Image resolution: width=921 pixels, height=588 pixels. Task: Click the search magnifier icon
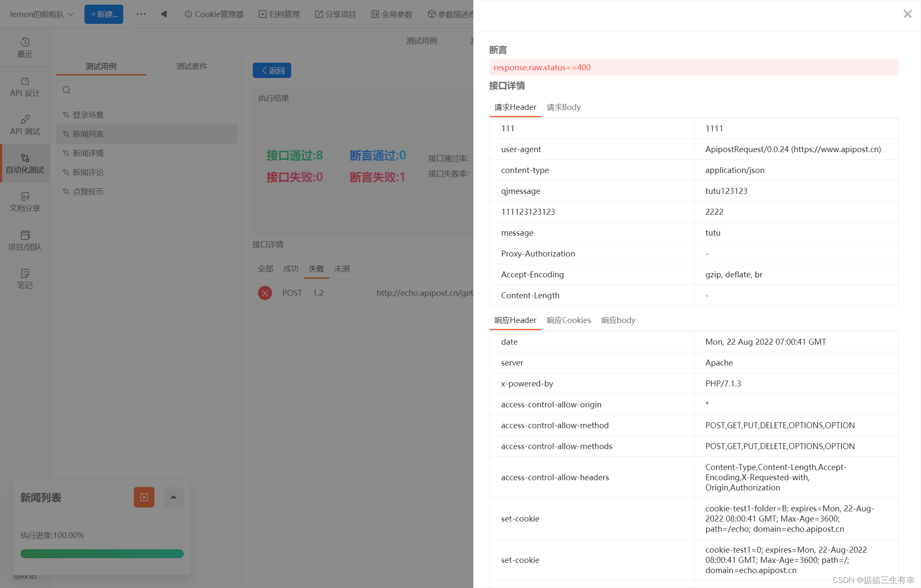tap(67, 90)
